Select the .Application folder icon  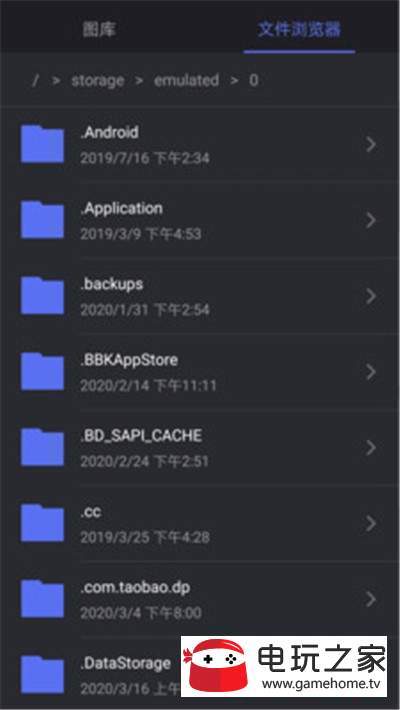(x=42, y=220)
